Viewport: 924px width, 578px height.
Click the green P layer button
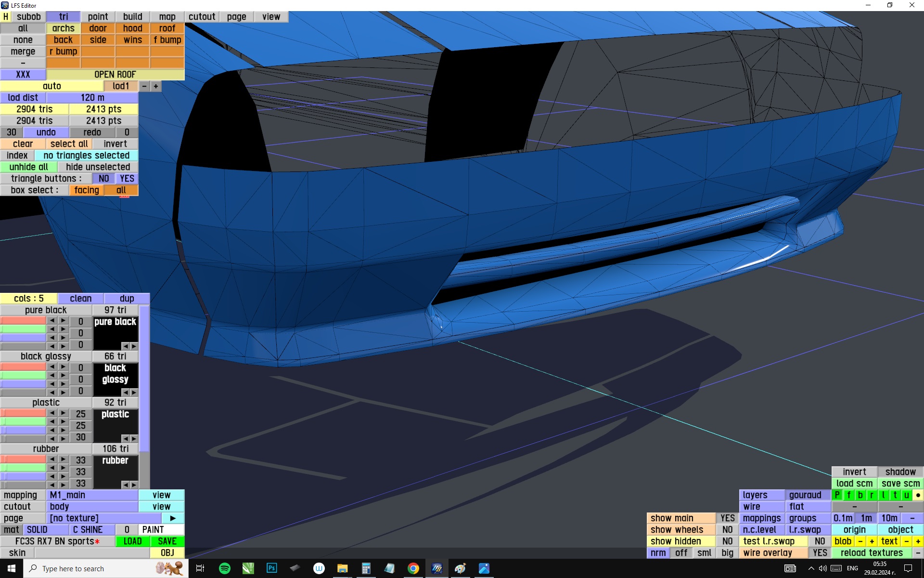tap(837, 495)
